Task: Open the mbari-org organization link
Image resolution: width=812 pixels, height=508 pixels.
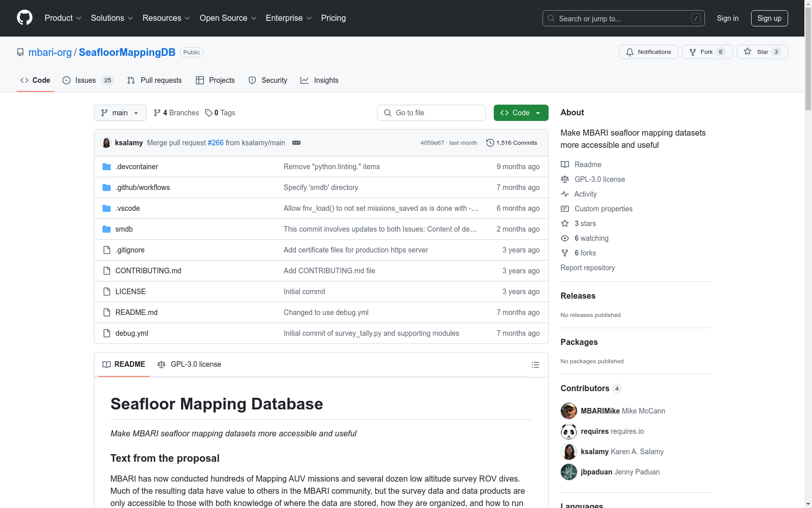Action: [x=50, y=52]
